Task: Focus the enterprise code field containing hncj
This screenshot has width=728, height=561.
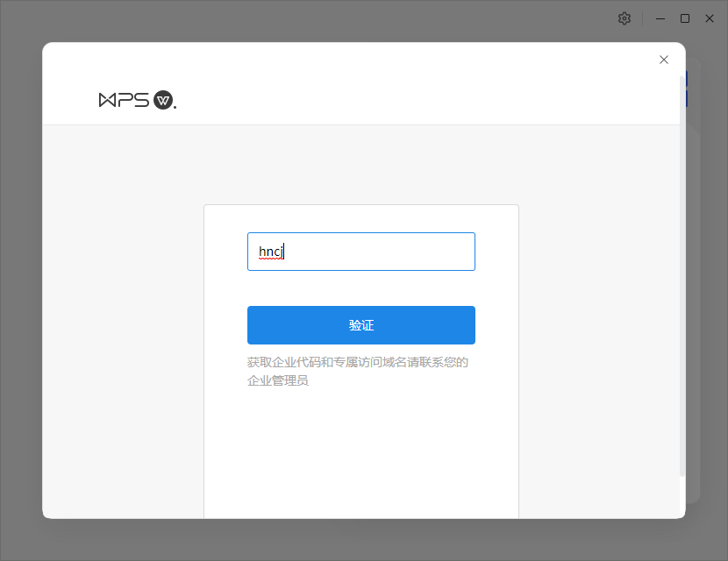Action: [361, 252]
